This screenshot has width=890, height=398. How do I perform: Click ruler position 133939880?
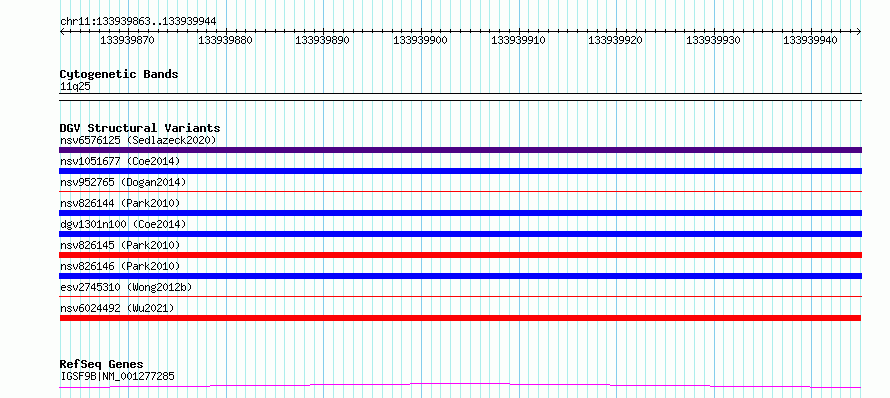point(225,40)
